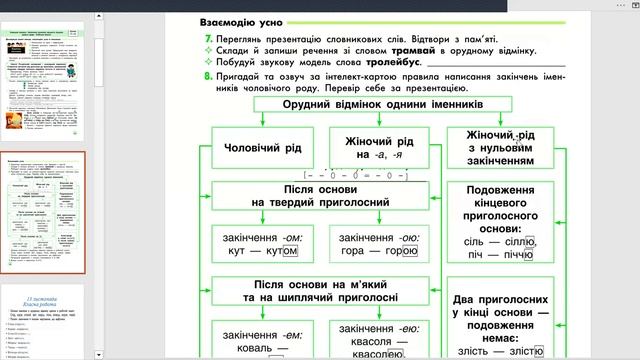The height and width of the screenshot is (360, 640).
Task: Click exercise number '8.'
Action: coord(209,76)
